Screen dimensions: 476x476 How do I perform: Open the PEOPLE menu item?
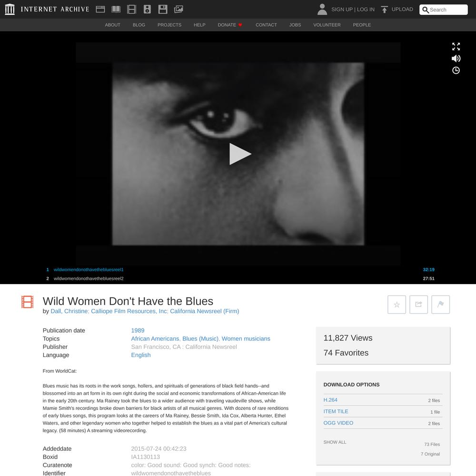click(362, 25)
